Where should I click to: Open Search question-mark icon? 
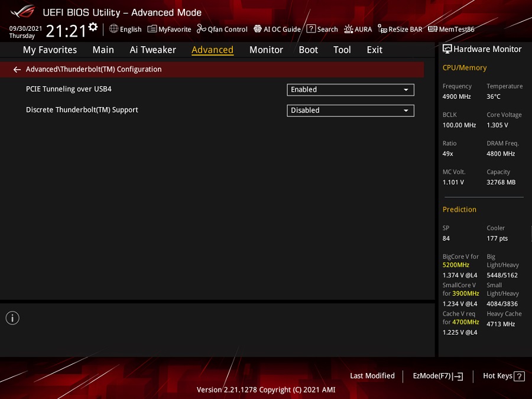click(311, 29)
